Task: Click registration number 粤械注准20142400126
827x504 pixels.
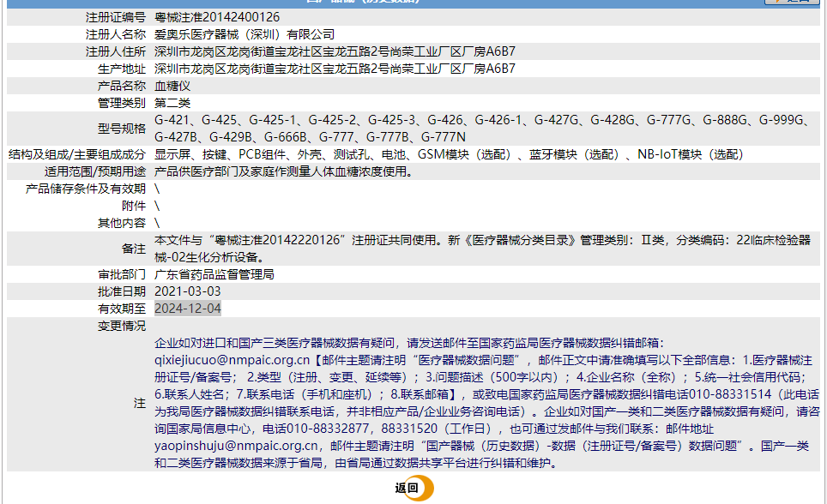Action: tap(214, 16)
